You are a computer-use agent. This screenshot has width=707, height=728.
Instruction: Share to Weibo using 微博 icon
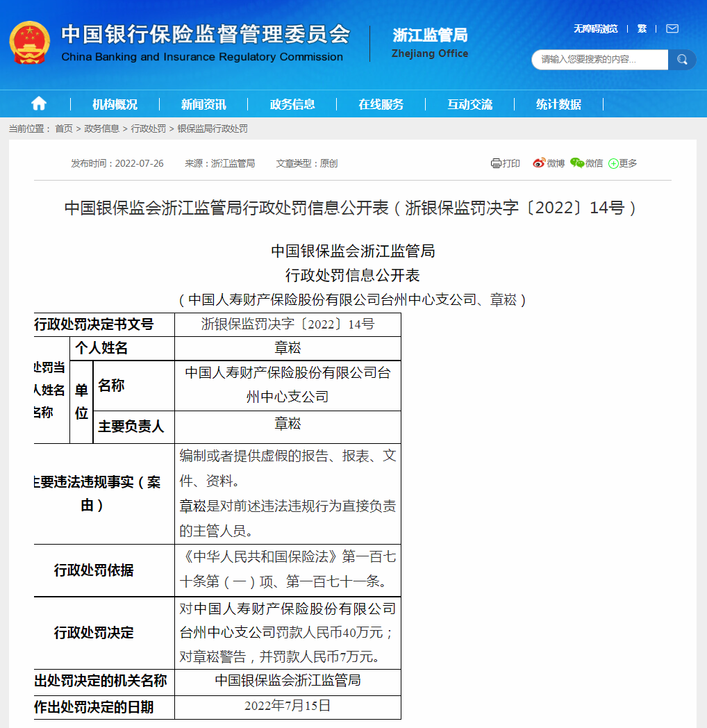click(x=548, y=163)
